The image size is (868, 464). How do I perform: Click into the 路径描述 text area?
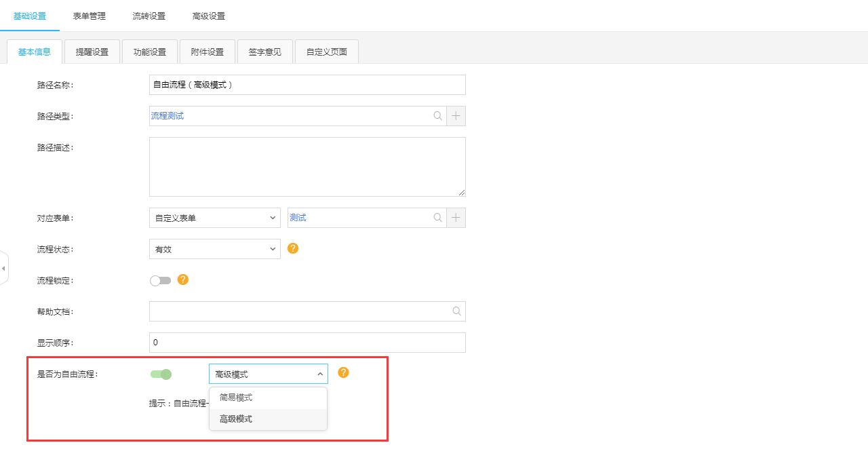[x=307, y=167]
